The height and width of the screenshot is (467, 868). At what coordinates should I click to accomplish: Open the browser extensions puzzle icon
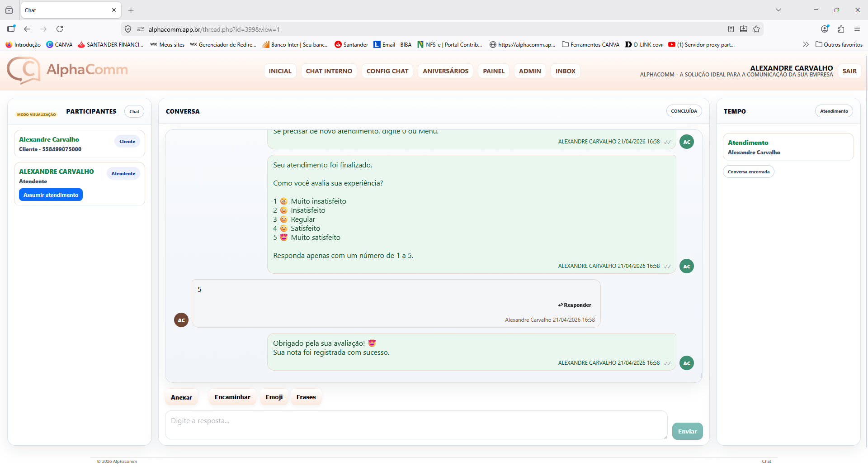tap(841, 29)
